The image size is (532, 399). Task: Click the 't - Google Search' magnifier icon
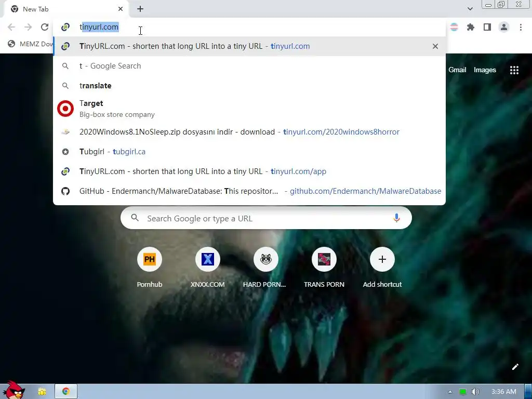pyautogui.click(x=65, y=66)
